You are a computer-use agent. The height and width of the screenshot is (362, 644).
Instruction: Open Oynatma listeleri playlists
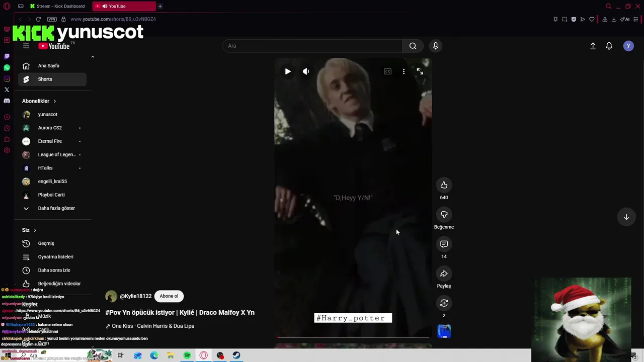[52, 257]
